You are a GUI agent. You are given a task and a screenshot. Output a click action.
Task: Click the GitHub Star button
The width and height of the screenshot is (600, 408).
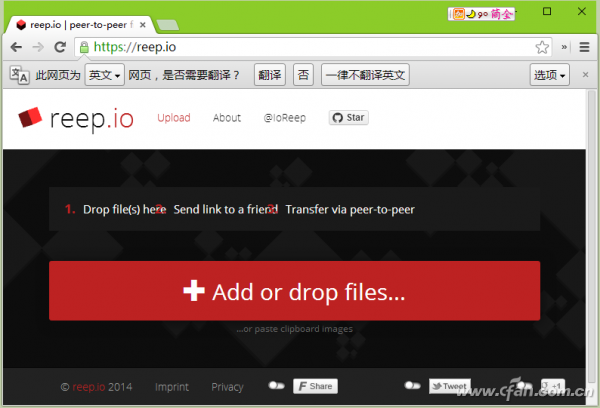coord(349,118)
